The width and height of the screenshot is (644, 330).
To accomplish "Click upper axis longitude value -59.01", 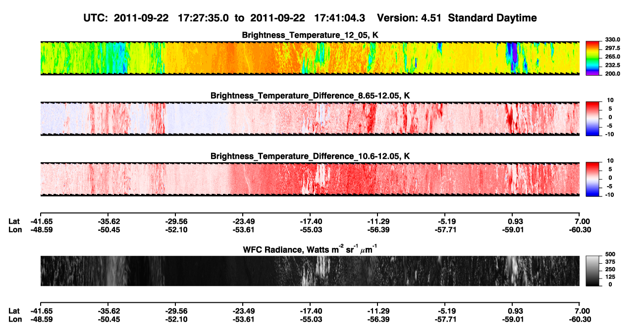I will click(x=512, y=230).
